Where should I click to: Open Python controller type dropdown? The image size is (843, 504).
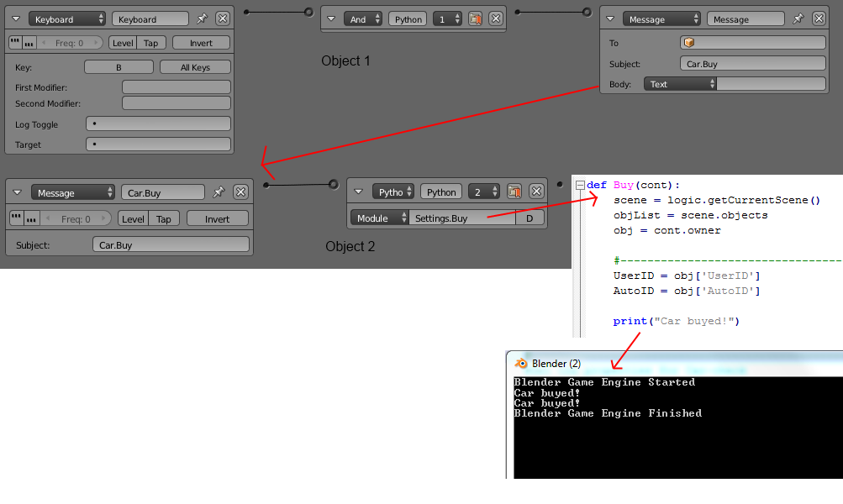(393, 192)
